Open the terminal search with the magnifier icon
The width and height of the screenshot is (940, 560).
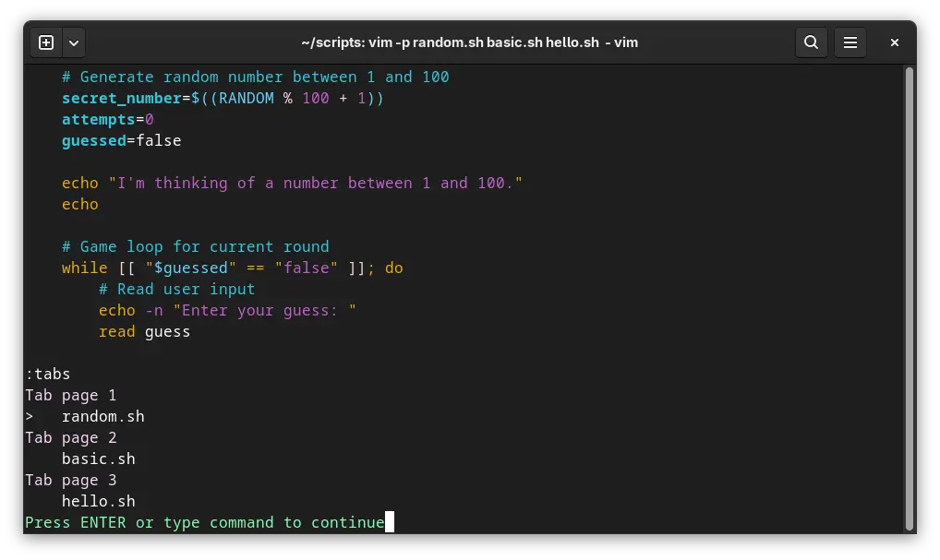[x=811, y=42]
